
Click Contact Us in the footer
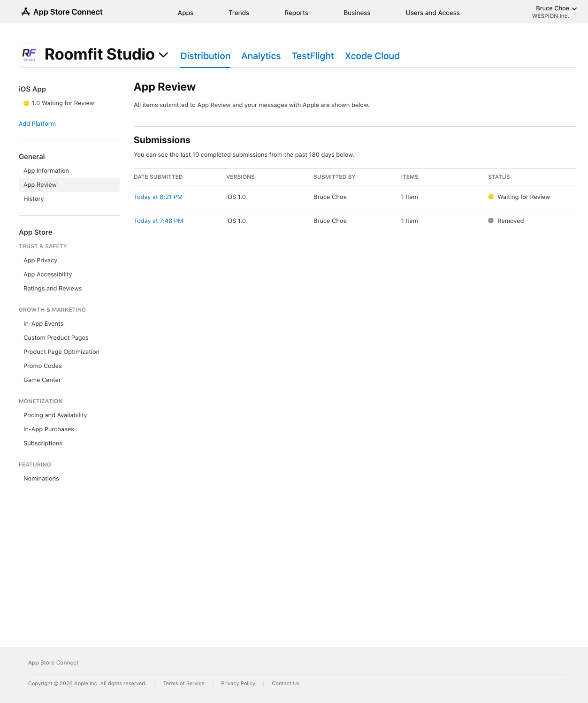pyautogui.click(x=285, y=683)
